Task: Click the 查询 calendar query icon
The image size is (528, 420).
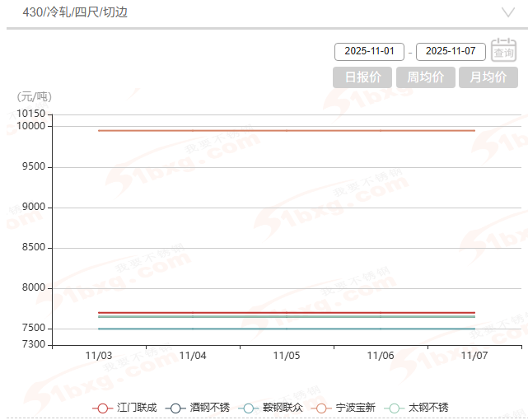Action: point(503,50)
